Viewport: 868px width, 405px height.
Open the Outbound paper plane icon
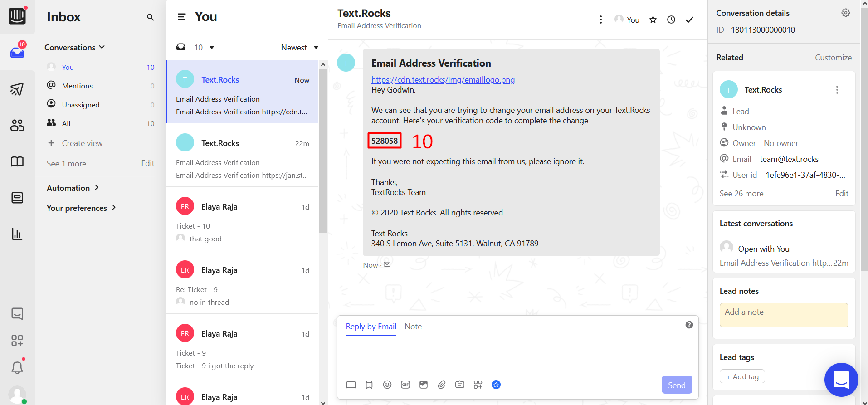click(17, 89)
